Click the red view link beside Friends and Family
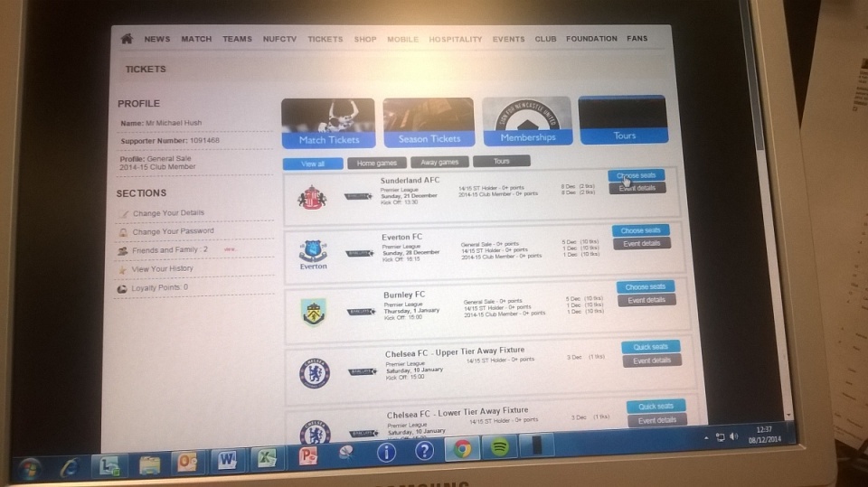Viewport: 868px width, 487px height. (x=231, y=249)
